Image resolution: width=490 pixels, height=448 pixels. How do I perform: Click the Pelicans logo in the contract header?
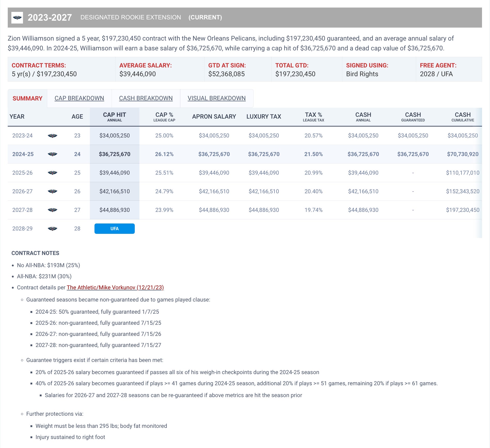pyautogui.click(x=17, y=18)
